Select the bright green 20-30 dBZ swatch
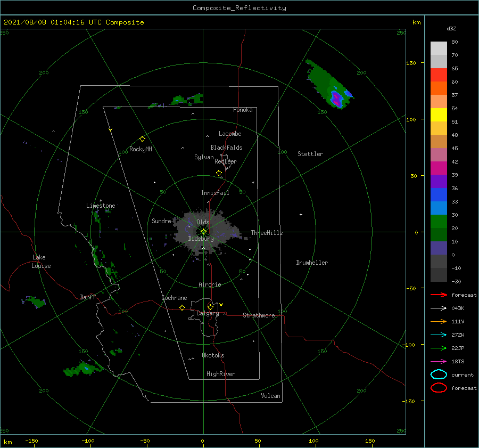479x448 pixels. [x=439, y=222]
